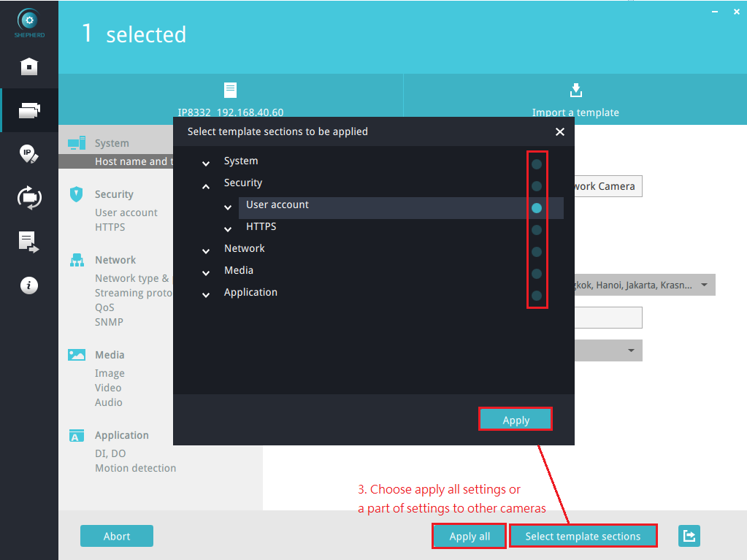Click the Abort button
The height and width of the screenshot is (560, 747).
pos(117,535)
